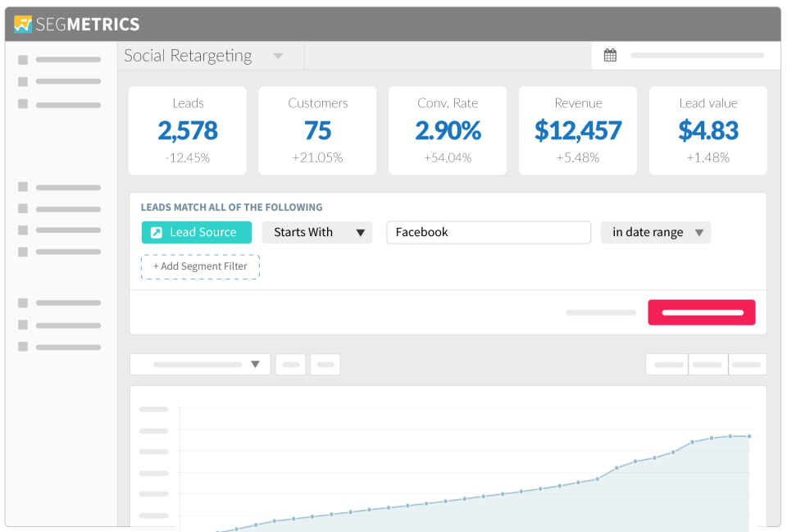Click + Add Segment Filter

200,266
